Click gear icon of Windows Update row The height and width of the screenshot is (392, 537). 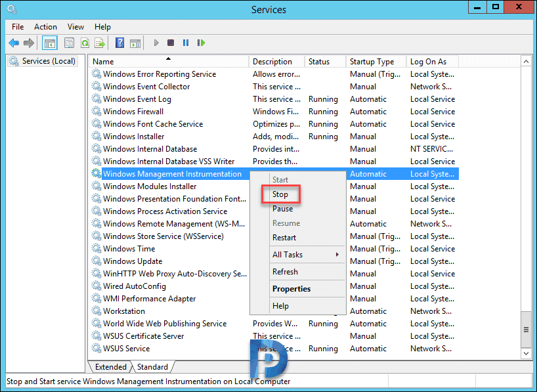(97, 261)
